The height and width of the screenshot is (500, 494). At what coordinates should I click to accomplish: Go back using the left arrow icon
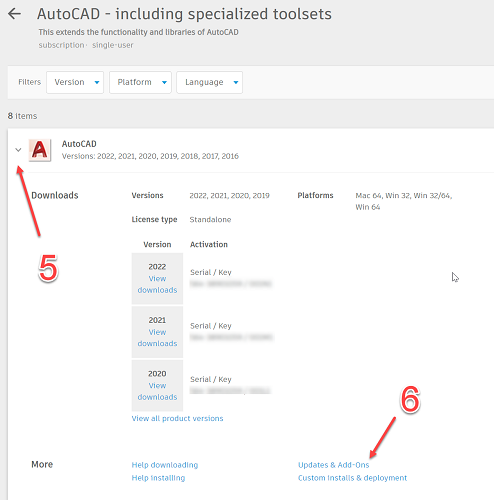click(14, 14)
